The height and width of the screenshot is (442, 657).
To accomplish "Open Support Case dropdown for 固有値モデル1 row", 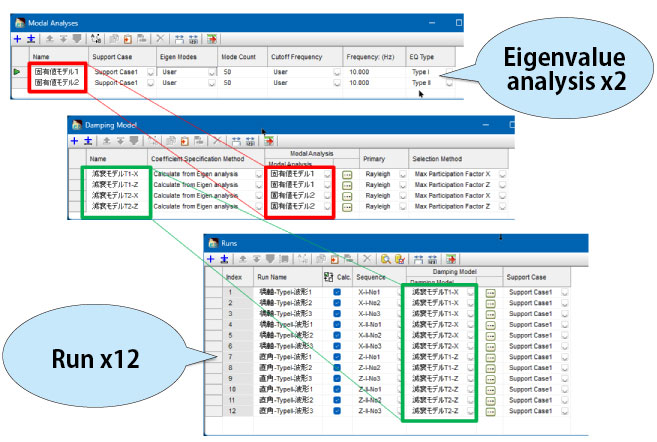I will point(150,72).
